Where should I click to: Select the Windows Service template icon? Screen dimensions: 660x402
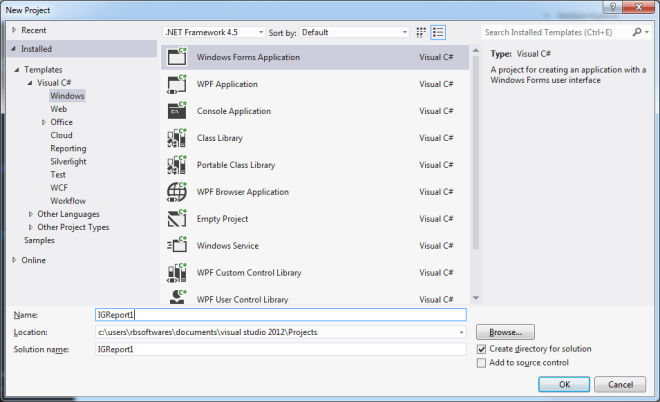(177, 245)
